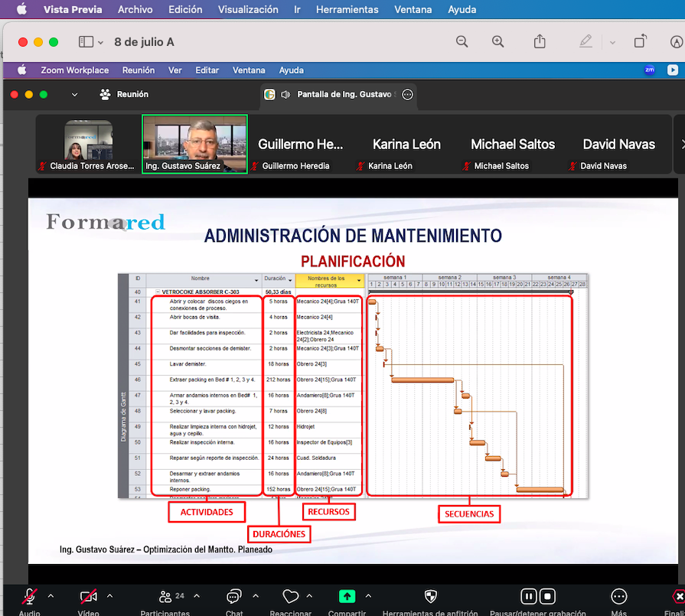685x616 pixels.
Task: Click the red Finalizar end meeting icon
Action: 678,596
